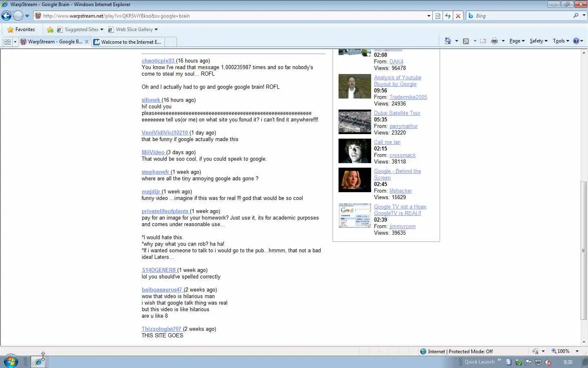The height and width of the screenshot is (368, 588).
Task: Open the Web Slice Gallery dropdown
Action: tap(133, 29)
